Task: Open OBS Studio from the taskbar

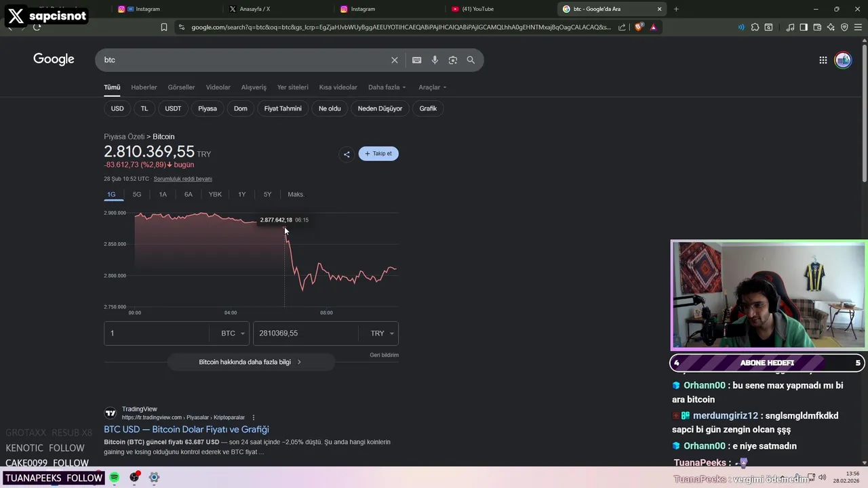Action: [134, 477]
